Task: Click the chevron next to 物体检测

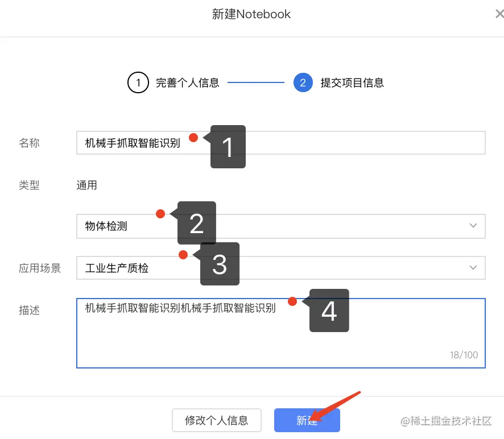Action: (x=473, y=226)
